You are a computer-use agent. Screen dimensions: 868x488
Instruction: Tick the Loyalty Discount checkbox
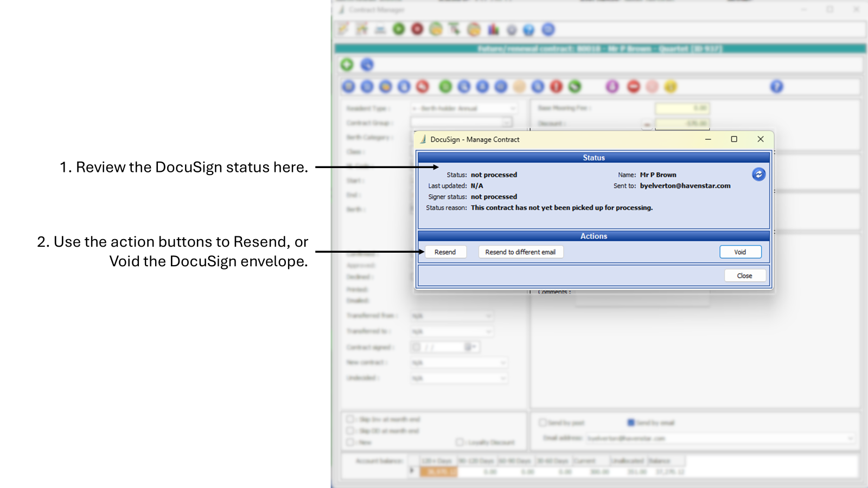pos(459,442)
